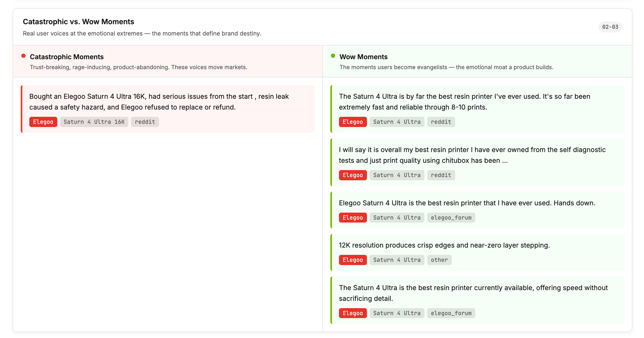This screenshot has width=644, height=338.
Task: Open the '8-10 prints' wow quote card
Action: (x=464, y=102)
